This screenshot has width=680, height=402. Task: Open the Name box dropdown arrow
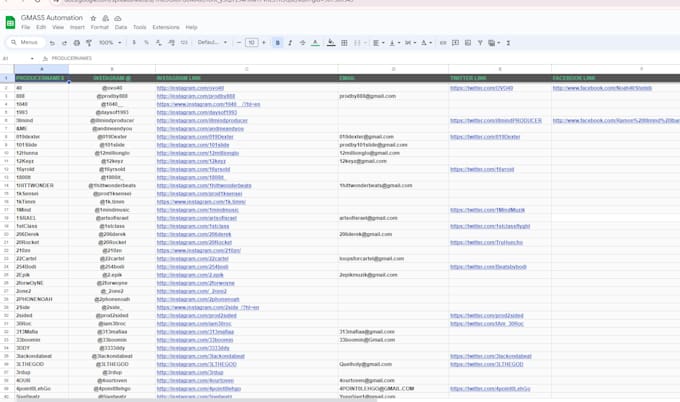[x=32, y=59]
